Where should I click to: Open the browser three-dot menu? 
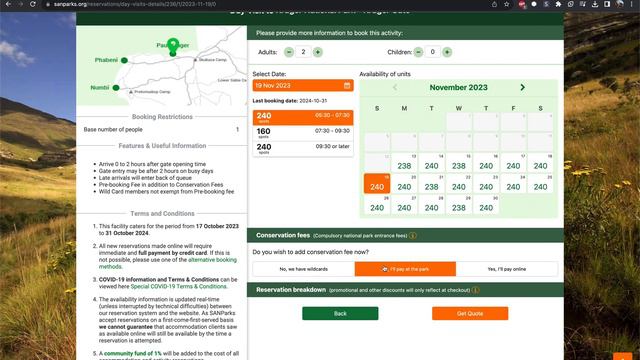click(632, 4)
